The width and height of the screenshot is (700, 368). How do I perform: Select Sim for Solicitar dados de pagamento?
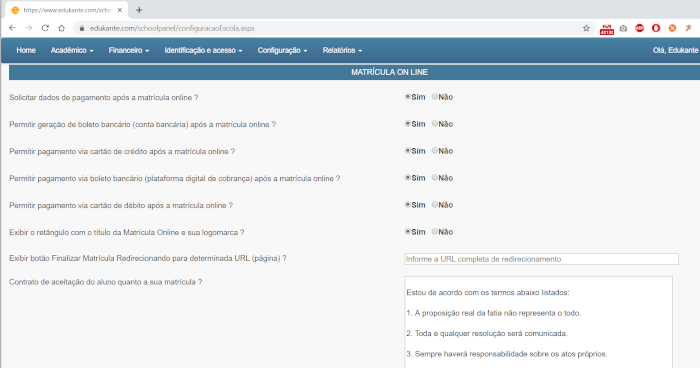click(x=408, y=96)
